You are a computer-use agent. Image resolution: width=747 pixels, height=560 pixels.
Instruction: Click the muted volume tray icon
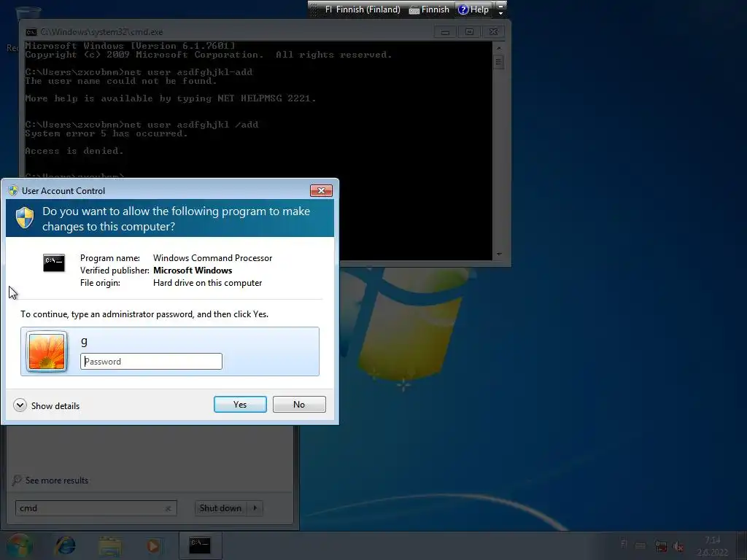click(678, 546)
